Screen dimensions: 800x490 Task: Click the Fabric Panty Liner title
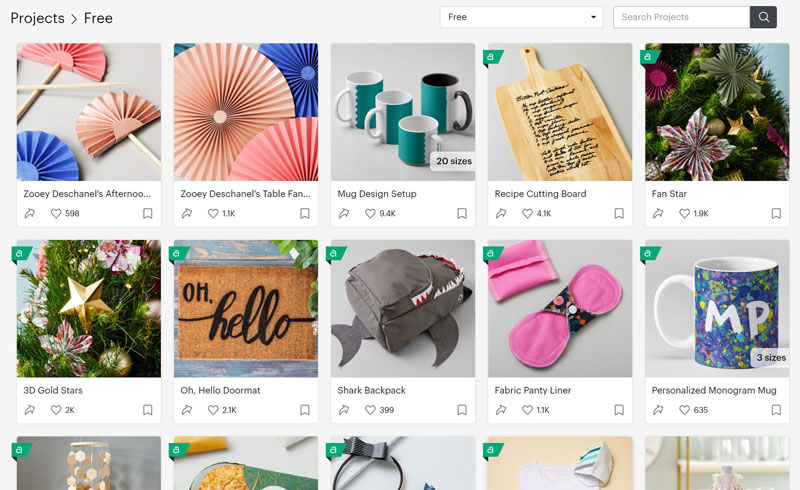(533, 390)
